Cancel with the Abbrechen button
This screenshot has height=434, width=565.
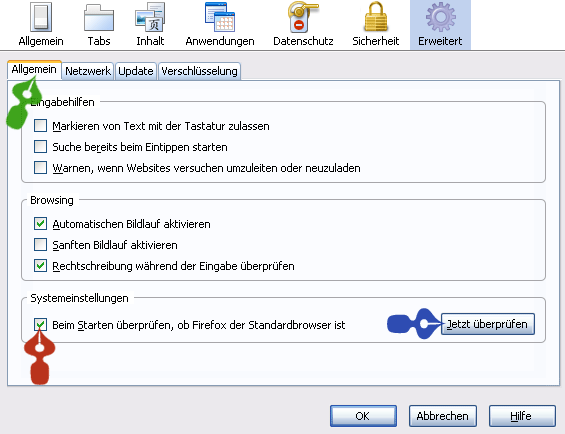(442, 416)
